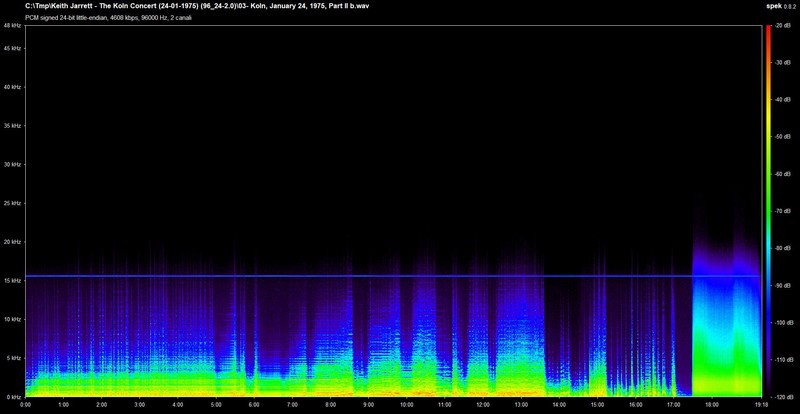Click the -20 dB scale label
This screenshot has height=414, width=800.
[x=781, y=25]
